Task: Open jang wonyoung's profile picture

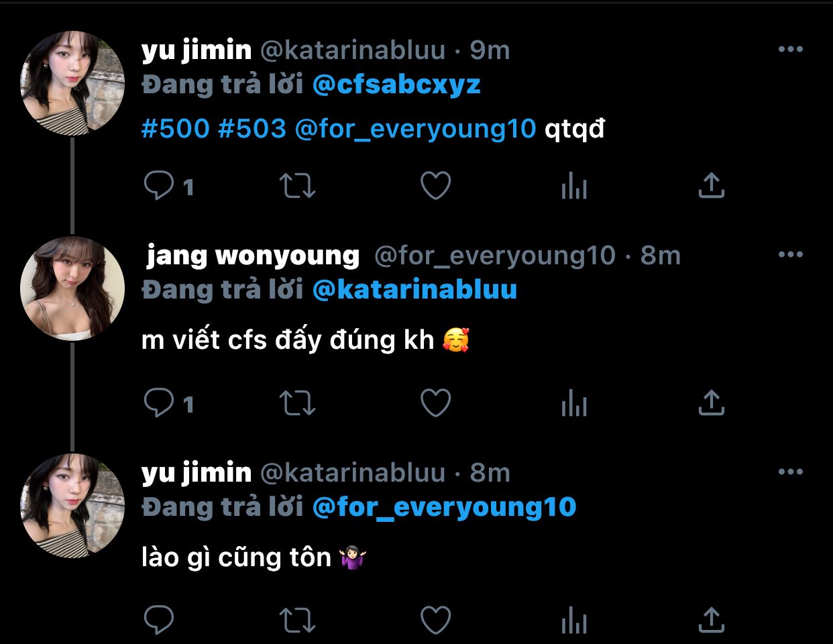Action: (72, 288)
